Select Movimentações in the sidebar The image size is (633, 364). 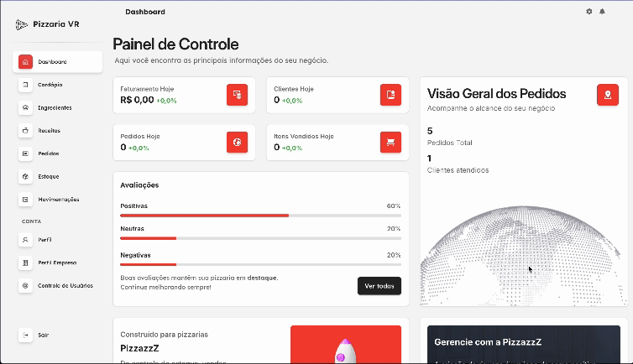(57, 200)
